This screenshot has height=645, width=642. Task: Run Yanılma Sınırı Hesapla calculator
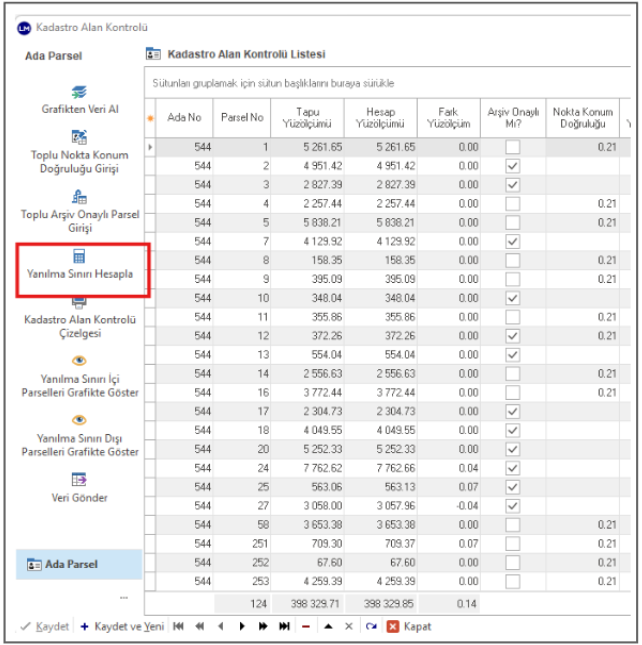(80, 257)
